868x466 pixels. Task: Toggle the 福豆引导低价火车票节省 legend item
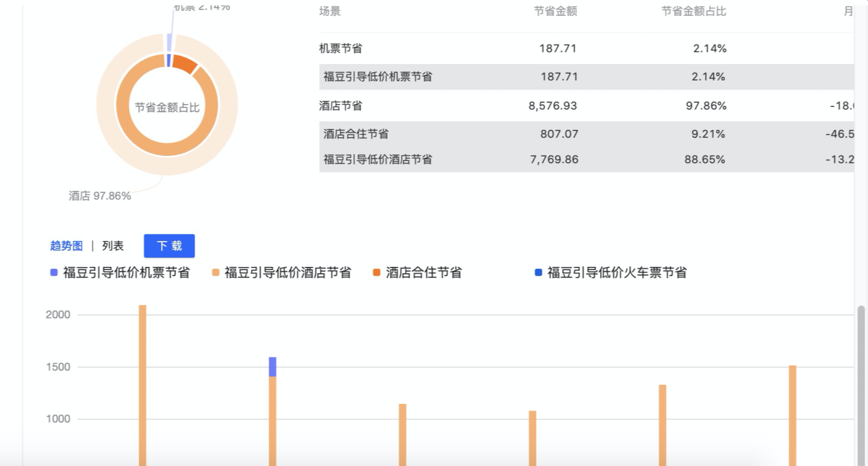tap(611, 273)
